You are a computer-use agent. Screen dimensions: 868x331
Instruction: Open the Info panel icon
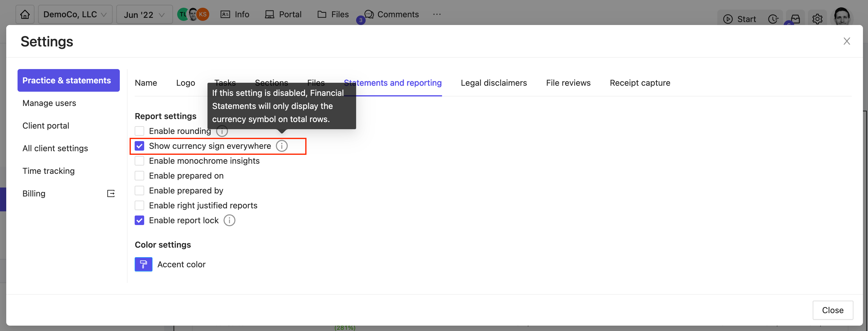pyautogui.click(x=225, y=14)
